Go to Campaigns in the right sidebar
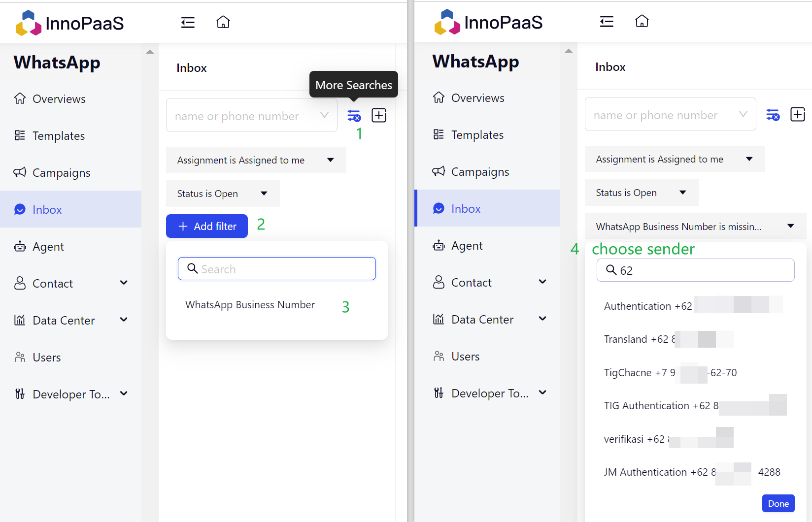 (x=480, y=172)
